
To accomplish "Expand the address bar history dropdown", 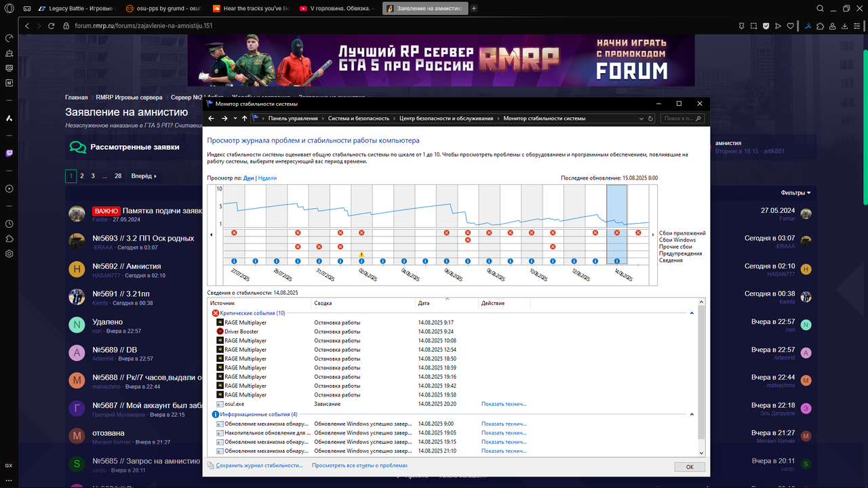I will click(642, 118).
